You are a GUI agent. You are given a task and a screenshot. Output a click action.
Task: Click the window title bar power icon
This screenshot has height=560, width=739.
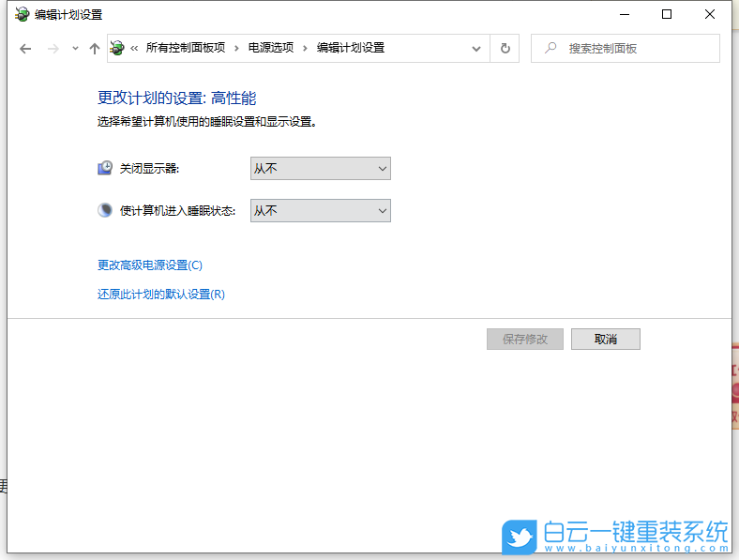coord(22,15)
